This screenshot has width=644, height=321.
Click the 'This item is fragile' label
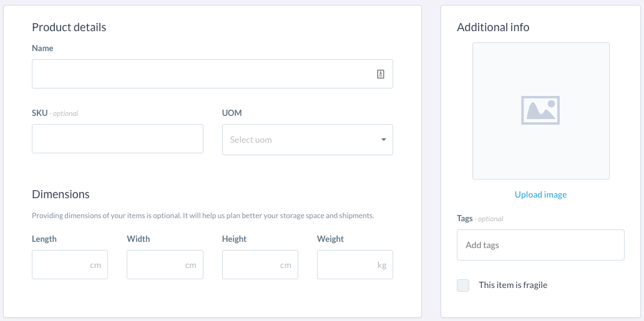tap(513, 285)
